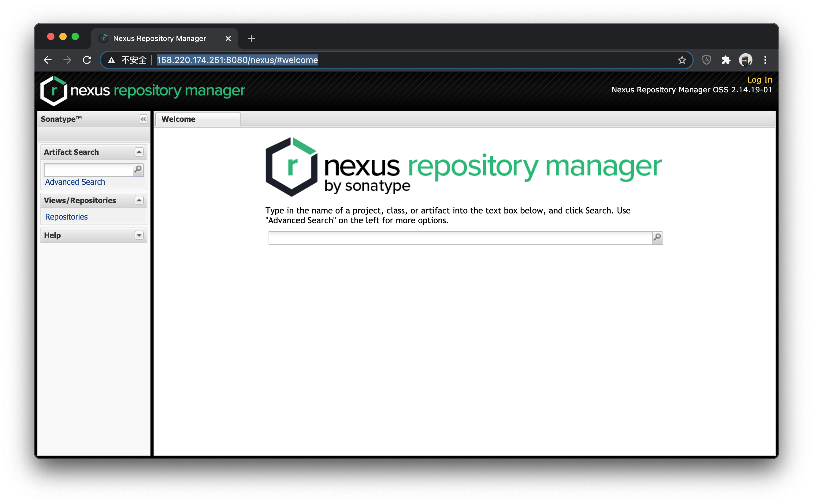
Task: Click the Log In link
Action: 759,80
